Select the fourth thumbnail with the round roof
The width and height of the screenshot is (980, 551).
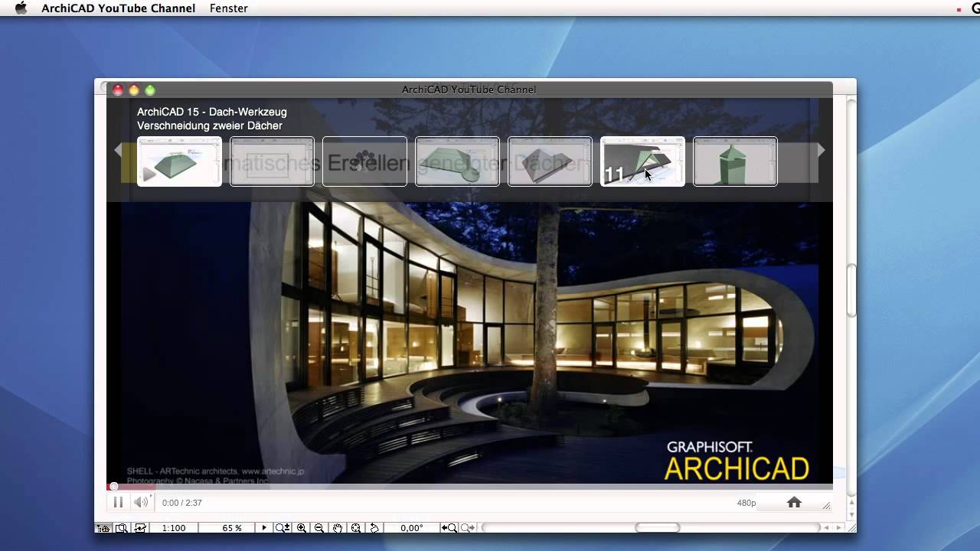457,161
